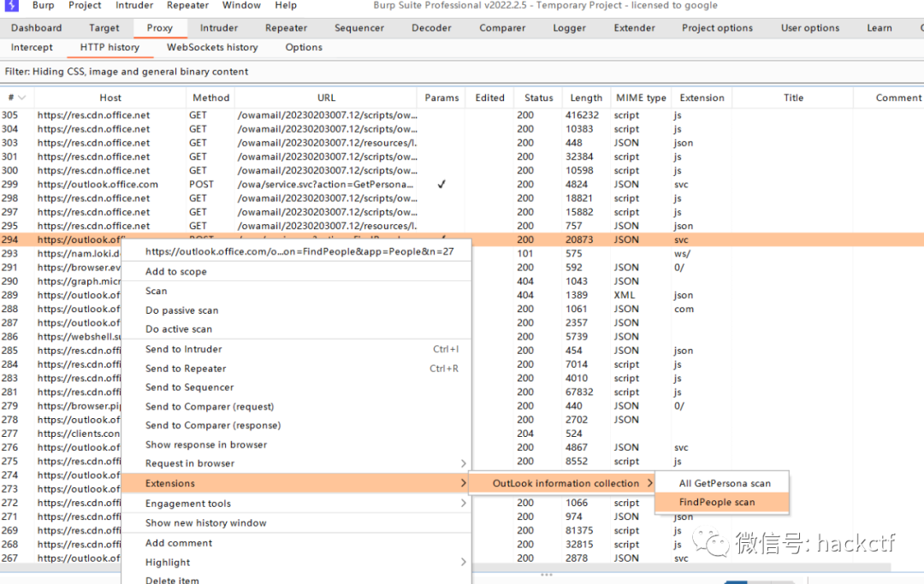Choose Do passive scan
Image resolution: width=924 pixels, height=584 pixels.
296,310
